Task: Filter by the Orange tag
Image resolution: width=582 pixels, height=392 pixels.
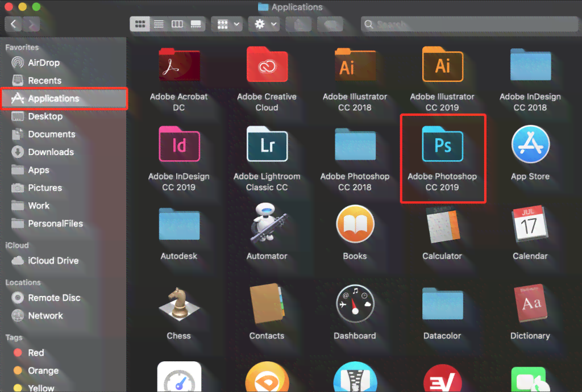Action: 63,370
